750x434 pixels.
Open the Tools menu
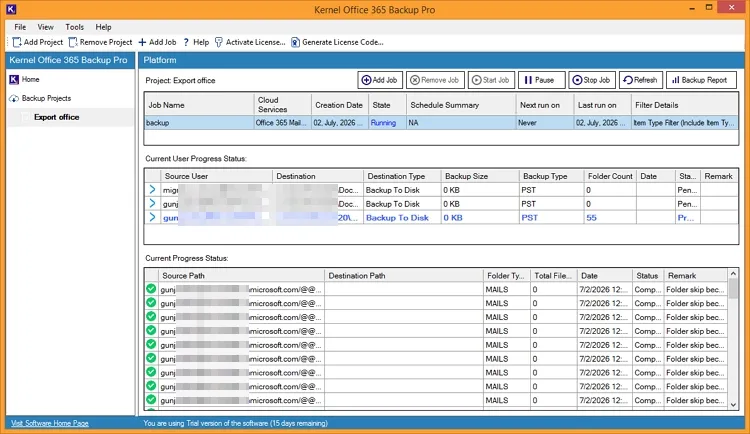click(75, 27)
